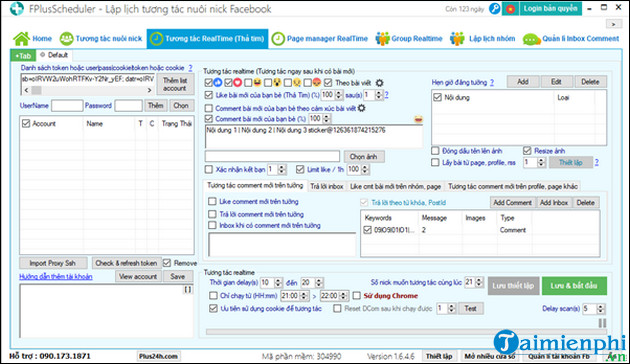Click Add Comment button
630x364 pixels.
(513, 202)
